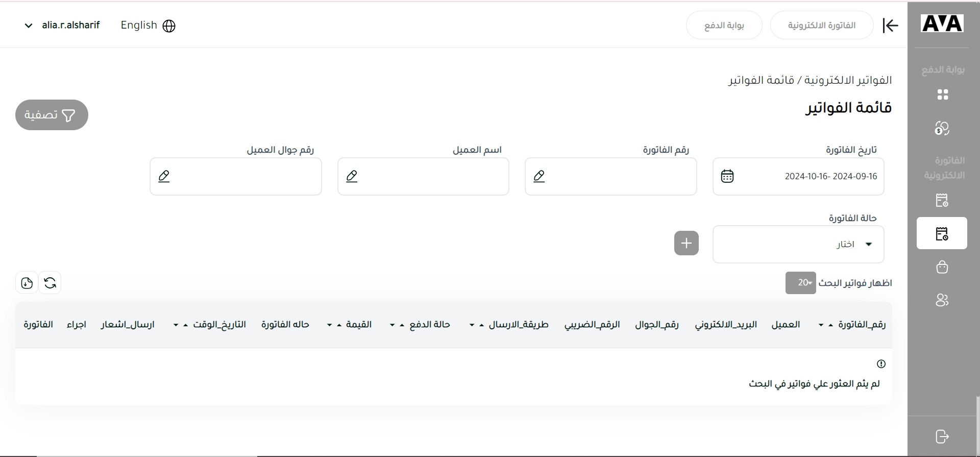The width and height of the screenshot is (980, 457).
Task: Open the الفاتورة الالكترونية top tab
Action: [822, 25]
